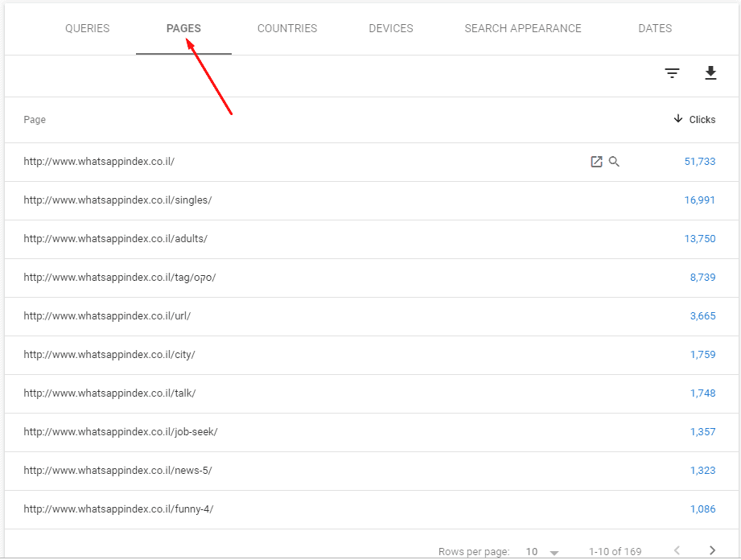741x560 pixels.
Task: Select the /city/ page row
Action: point(372,355)
